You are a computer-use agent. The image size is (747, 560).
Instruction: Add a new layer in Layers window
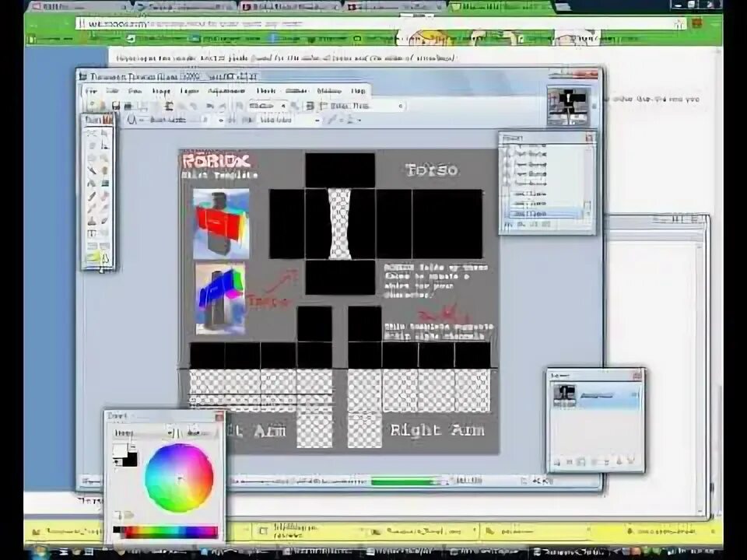556,461
